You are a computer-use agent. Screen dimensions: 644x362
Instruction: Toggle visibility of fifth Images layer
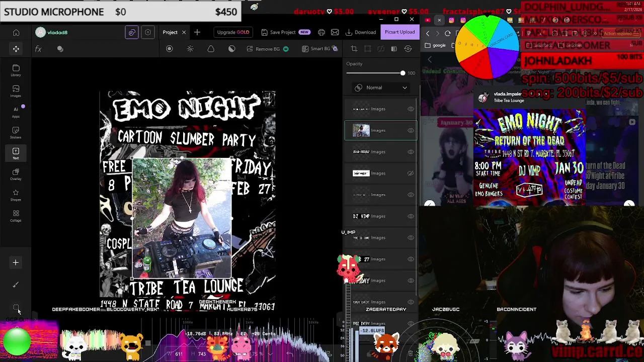[x=411, y=195]
